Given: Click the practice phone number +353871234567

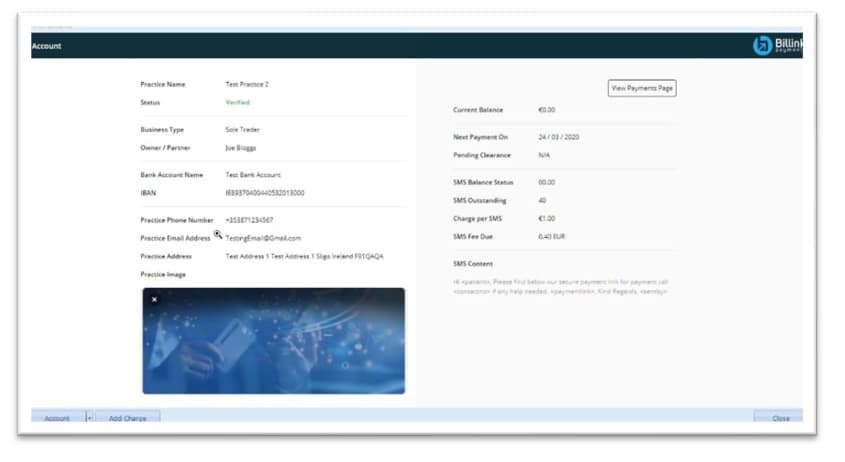Looking at the screenshot, I should (249, 220).
